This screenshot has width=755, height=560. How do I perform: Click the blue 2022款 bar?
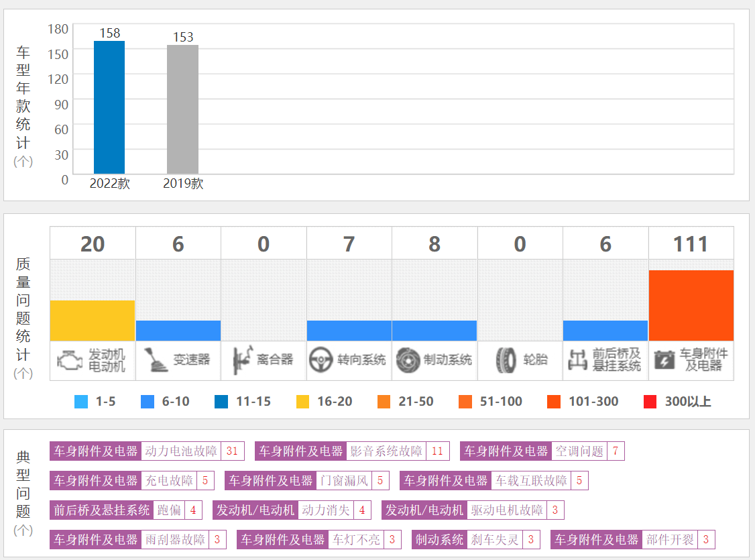tap(109, 107)
